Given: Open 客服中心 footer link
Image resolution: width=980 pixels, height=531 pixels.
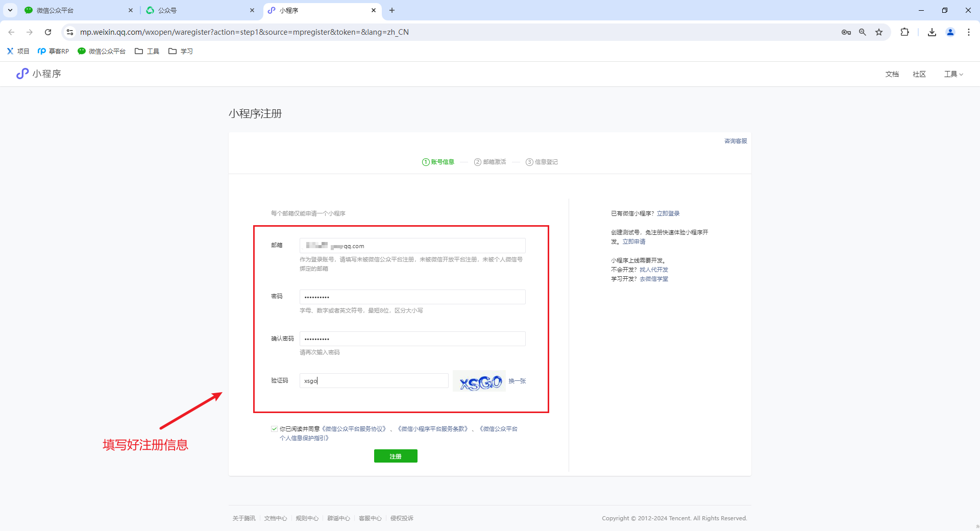Looking at the screenshot, I should (370, 518).
